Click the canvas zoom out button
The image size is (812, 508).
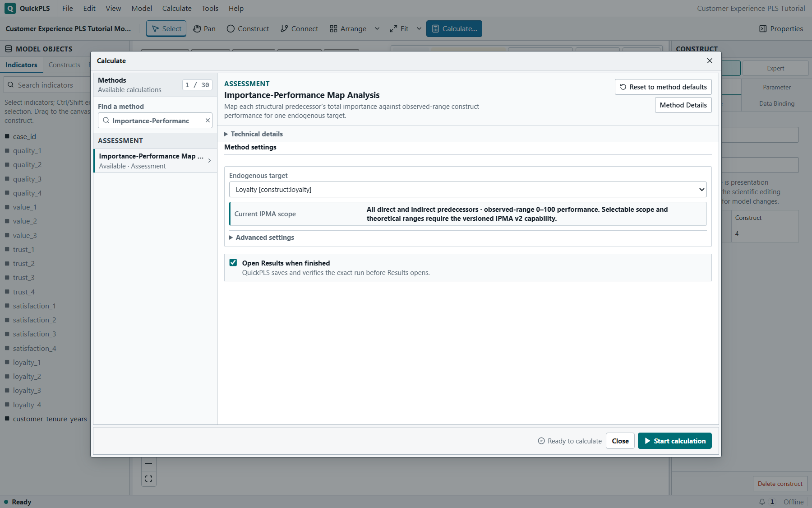tap(149, 464)
